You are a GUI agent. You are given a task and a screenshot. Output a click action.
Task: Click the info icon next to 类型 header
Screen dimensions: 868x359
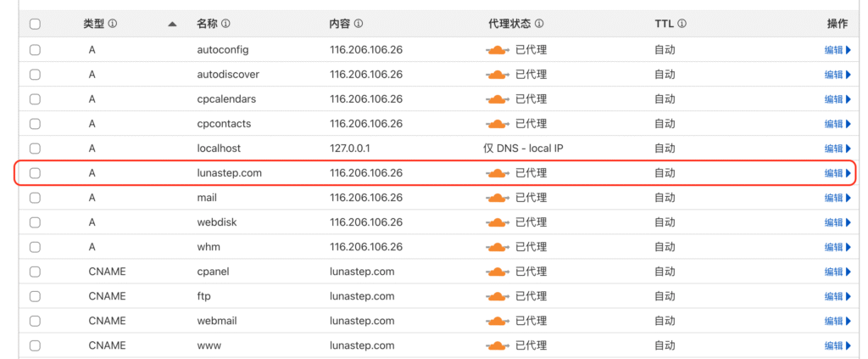point(113,24)
